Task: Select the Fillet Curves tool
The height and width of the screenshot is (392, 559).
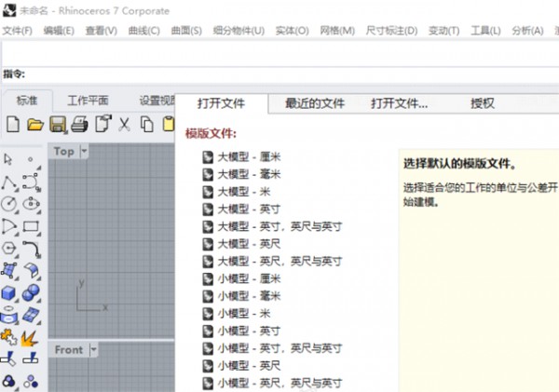Action: (32, 249)
